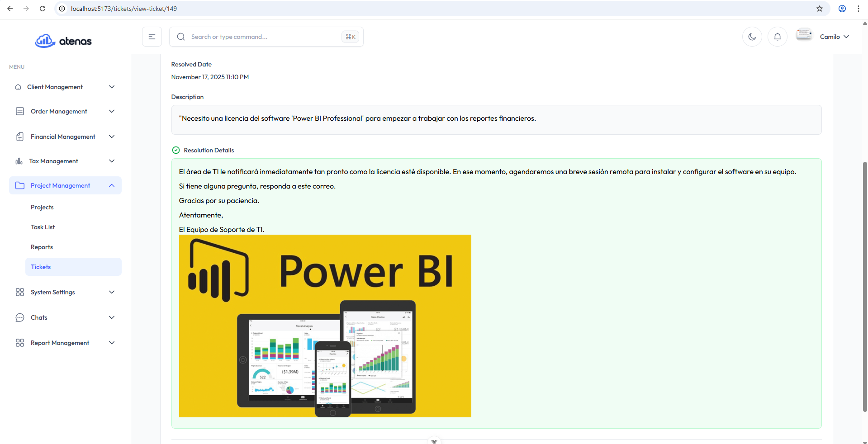Select the Tickets menu item
Image resolution: width=868 pixels, height=444 pixels.
point(41,267)
